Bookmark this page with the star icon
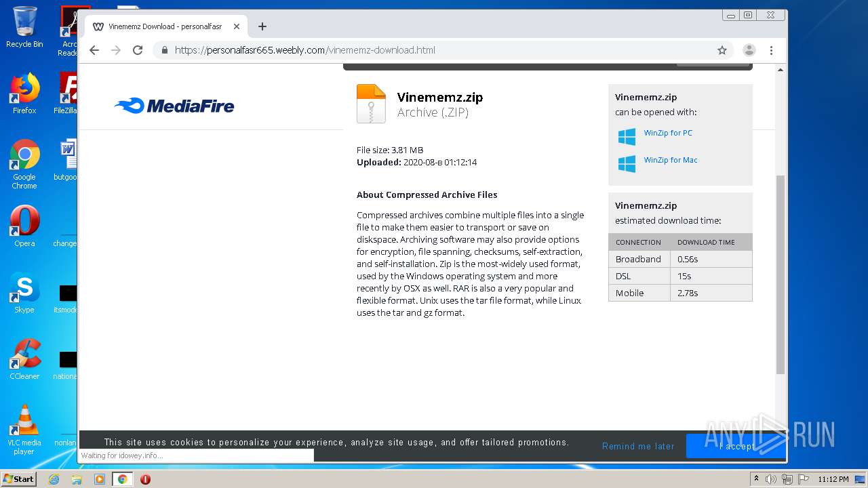The image size is (868, 488). coord(722,50)
